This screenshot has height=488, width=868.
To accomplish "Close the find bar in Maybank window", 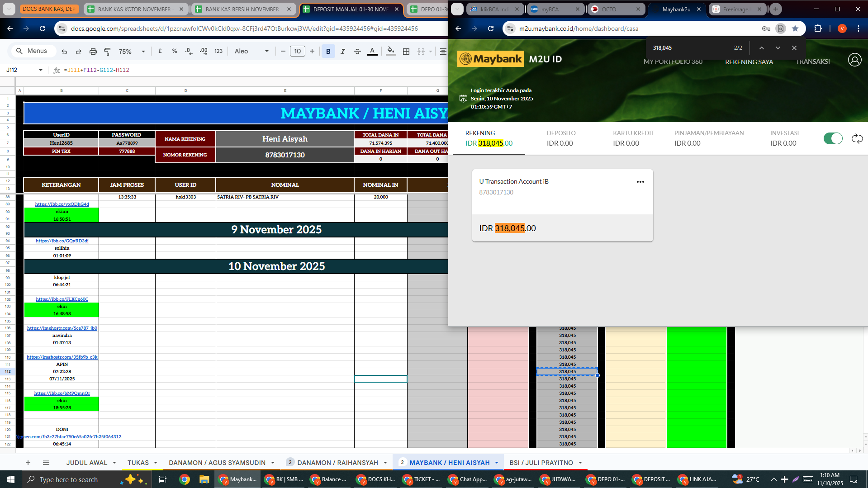I will [x=794, y=48].
